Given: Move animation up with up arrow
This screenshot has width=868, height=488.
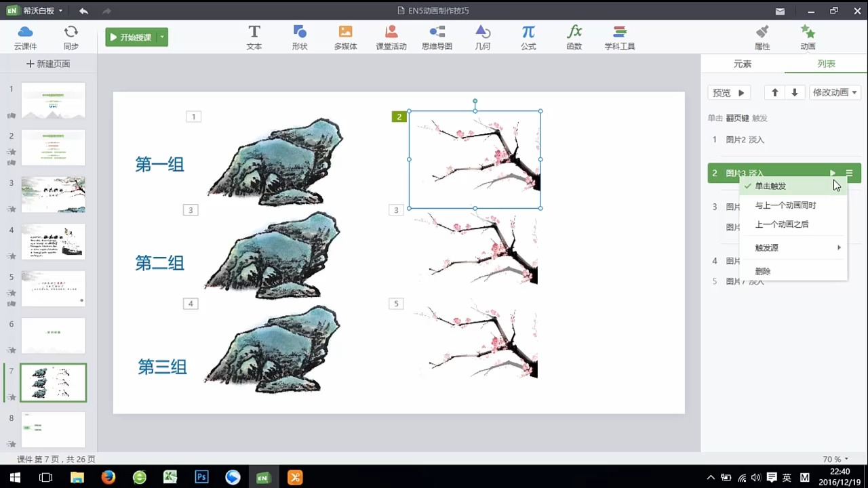Looking at the screenshot, I should [775, 93].
